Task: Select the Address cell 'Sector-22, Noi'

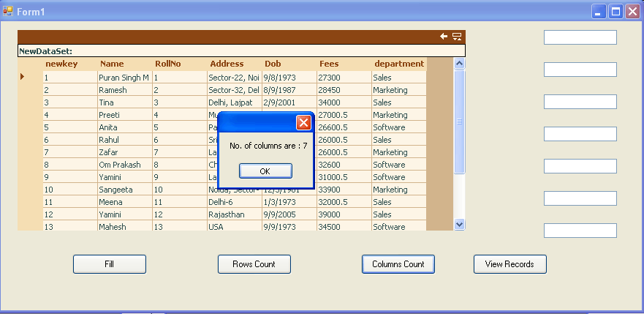Action: [235, 78]
